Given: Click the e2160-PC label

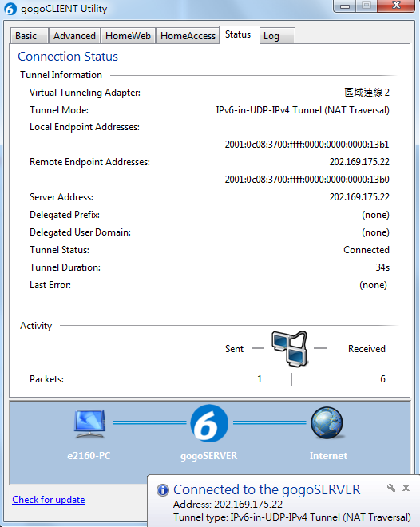Looking at the screenshot, I should (x=89, y=456).
